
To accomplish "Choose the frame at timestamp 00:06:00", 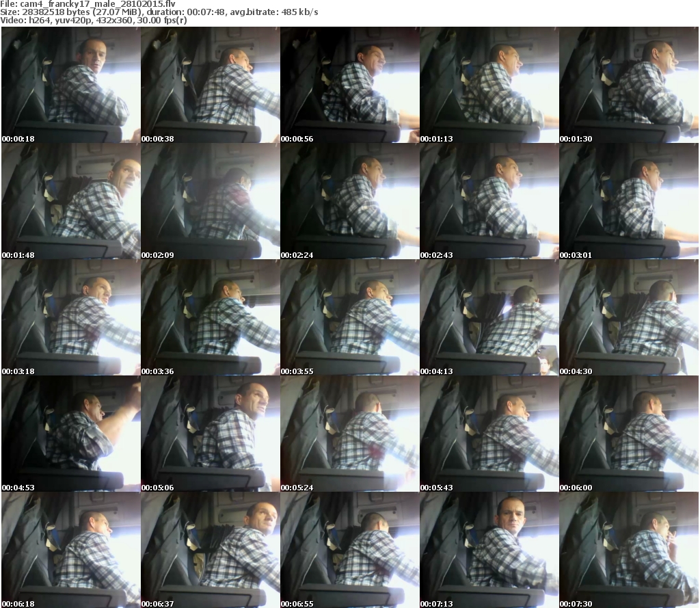I will click(x=629, y=434).
